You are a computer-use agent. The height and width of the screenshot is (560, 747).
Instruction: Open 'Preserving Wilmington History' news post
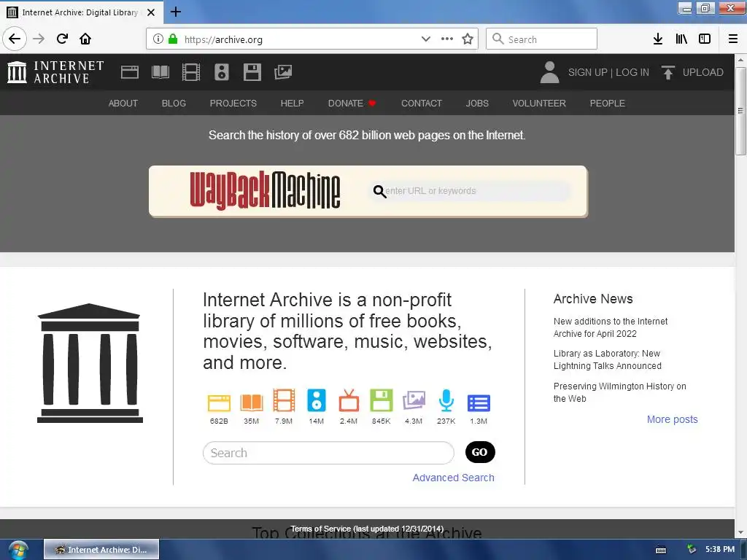click(620, 392)
